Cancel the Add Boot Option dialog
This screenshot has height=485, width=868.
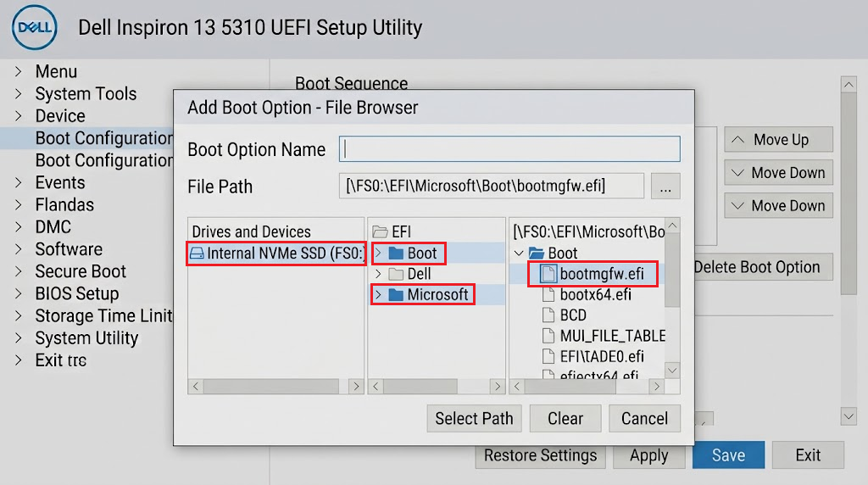644,419
